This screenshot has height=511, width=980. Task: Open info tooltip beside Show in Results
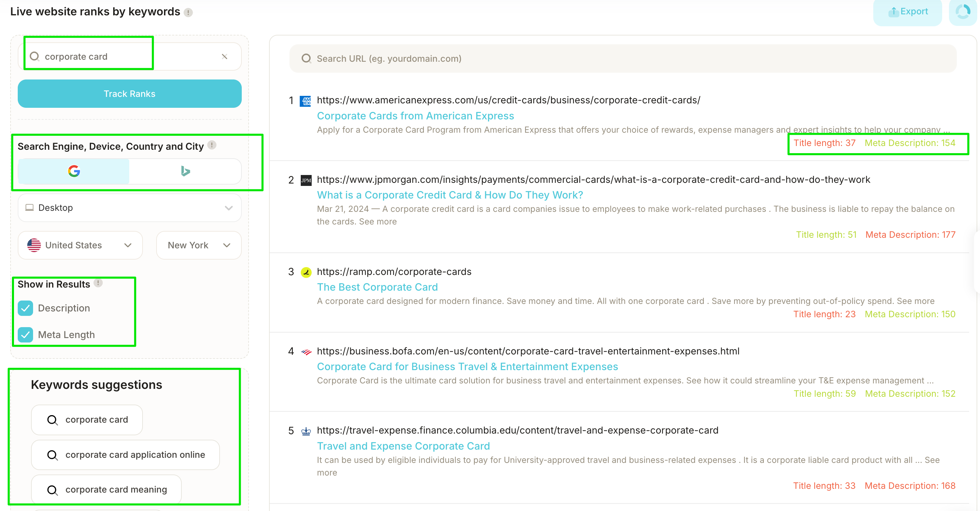tap(98, 283)
